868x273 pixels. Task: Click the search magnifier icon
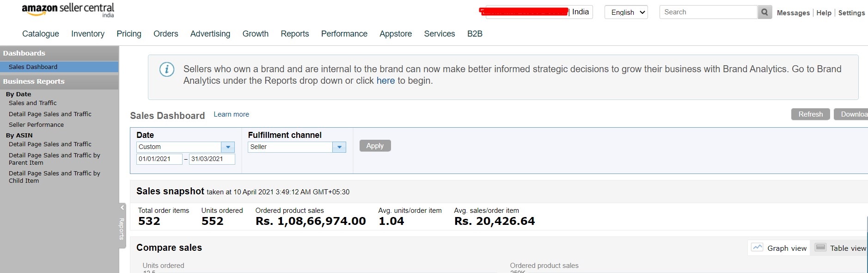[764, 12]
